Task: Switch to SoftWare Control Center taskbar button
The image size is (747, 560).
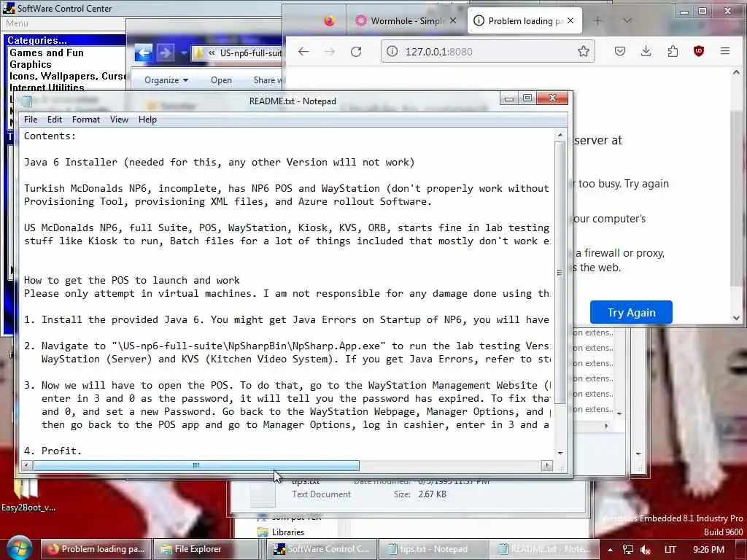Action: pos(322,549)
